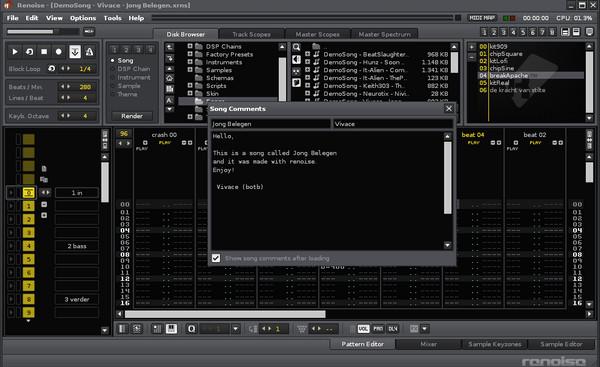This screenshot has width=600, height=367.
Task: Toggle the metronome icon
Action: 89,52
